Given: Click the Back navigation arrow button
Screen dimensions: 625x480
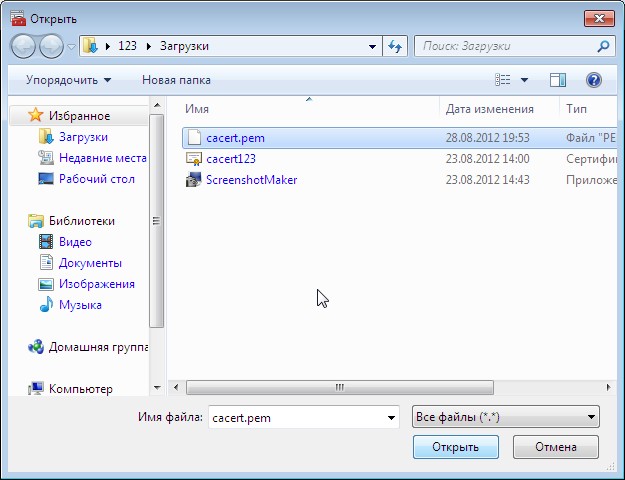Looking at the screenshot, I should tap(23, 46).
